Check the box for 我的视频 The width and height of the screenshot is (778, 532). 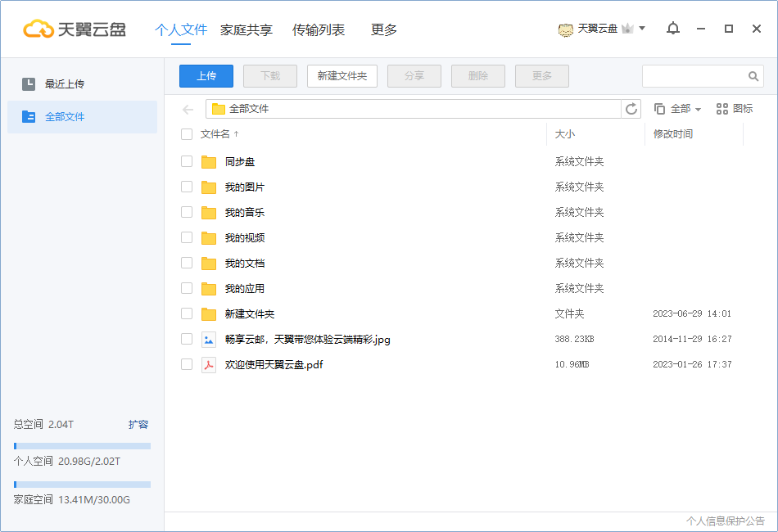[187, 237]
